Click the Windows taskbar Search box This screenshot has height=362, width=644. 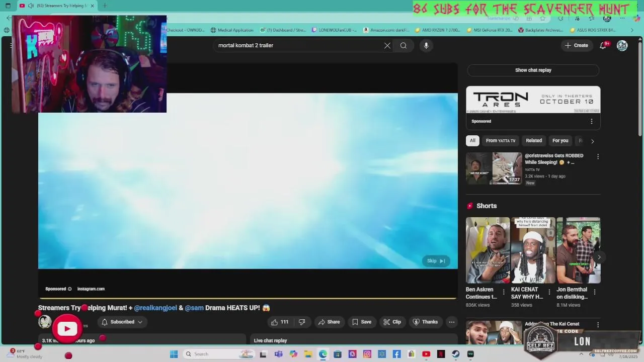[x=219, y=354]
